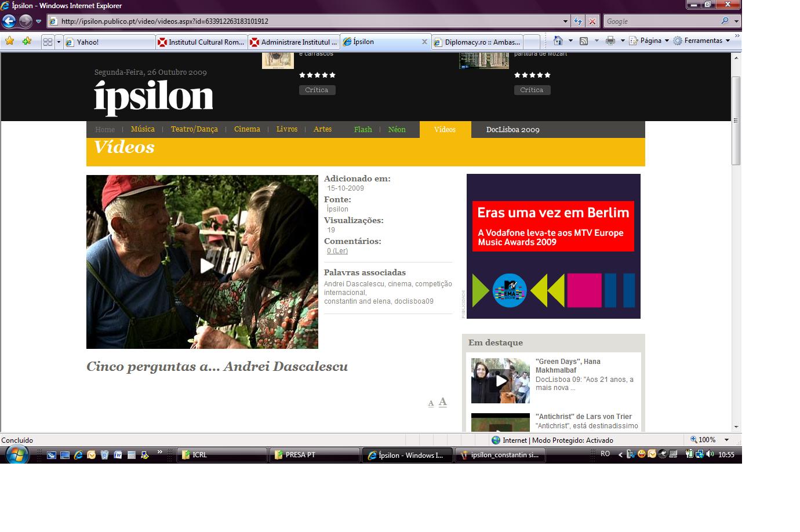This screenshot has height=532, width=800.
Task: Open the Cinema section
Action: [247, 129]
